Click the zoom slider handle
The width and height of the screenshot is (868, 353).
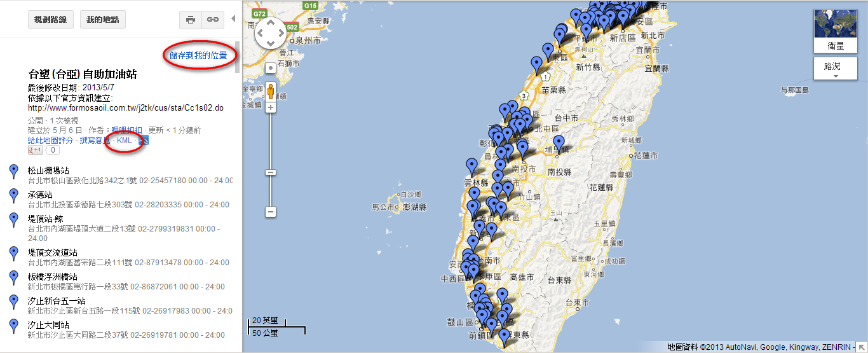(x=271, y=172)
